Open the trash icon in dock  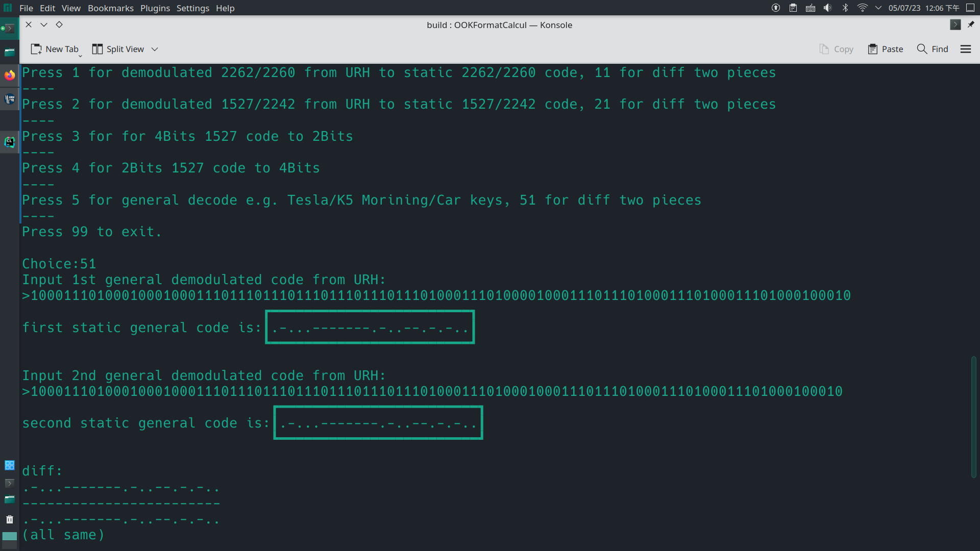10,519
